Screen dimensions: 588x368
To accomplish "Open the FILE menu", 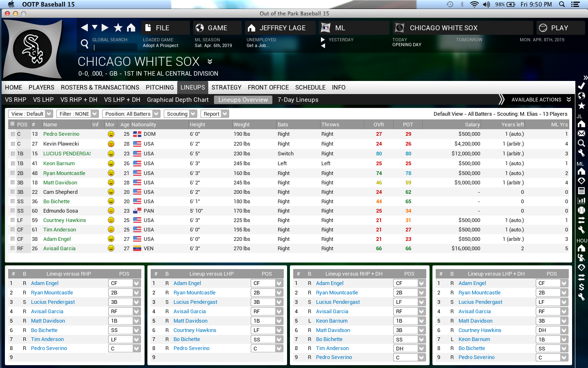I will (x=166, y=28).
